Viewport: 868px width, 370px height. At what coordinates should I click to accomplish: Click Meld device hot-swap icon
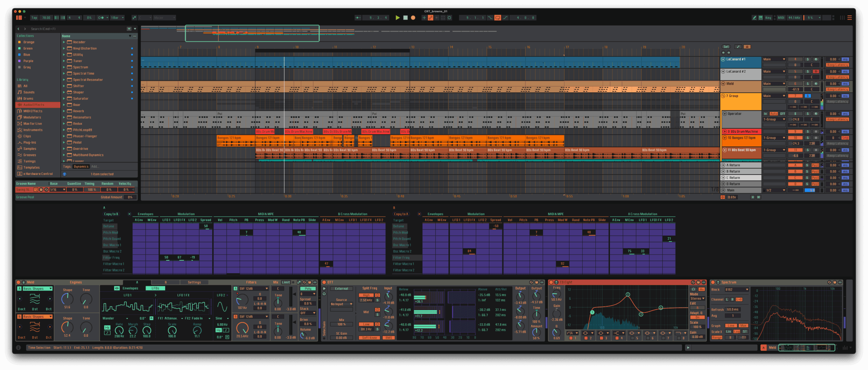[x=304, y=282]
